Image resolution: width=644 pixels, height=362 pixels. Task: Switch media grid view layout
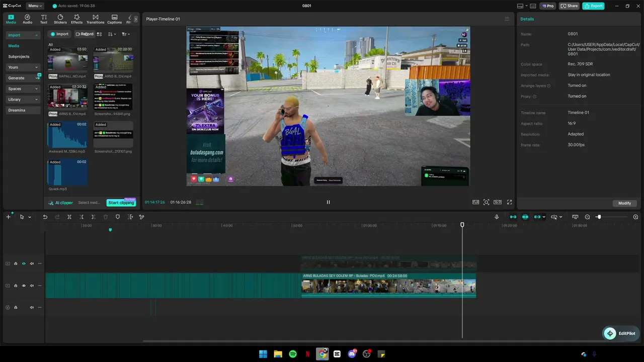tap(99, 34)
